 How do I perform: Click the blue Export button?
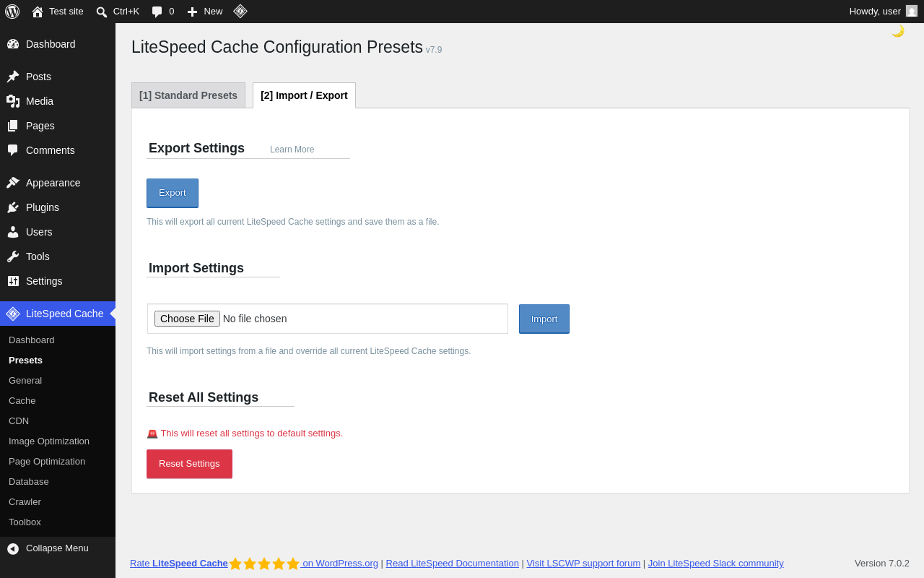(173, 193)
